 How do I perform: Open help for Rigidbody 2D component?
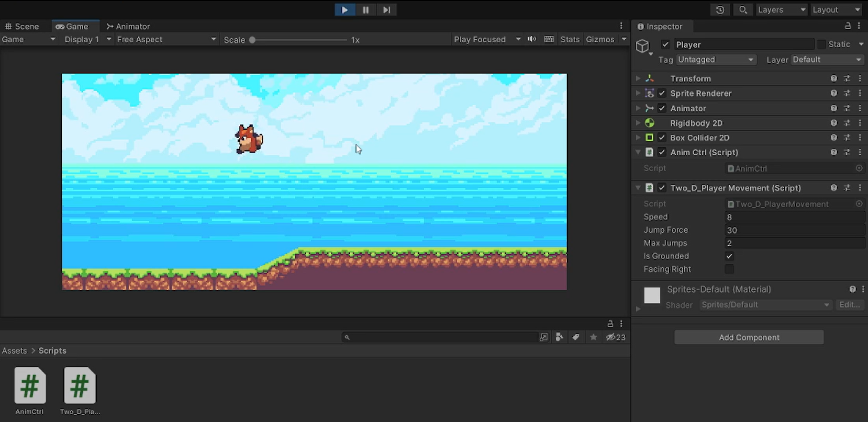pyautogui.click(x=833, y=123)
